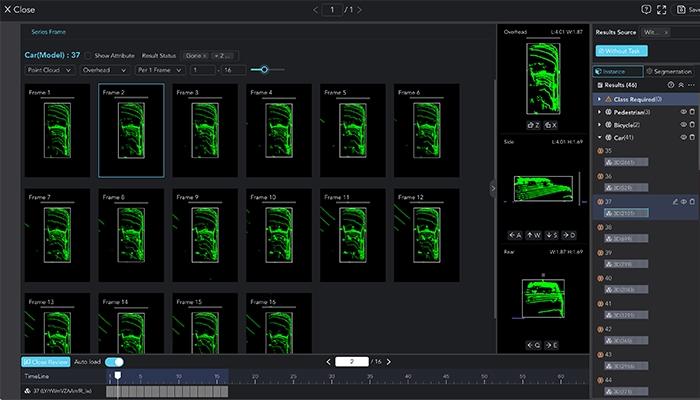Hide Bicycle class with eye icon
The height and width of the screenshot is (400, 700).
(683, 125)
